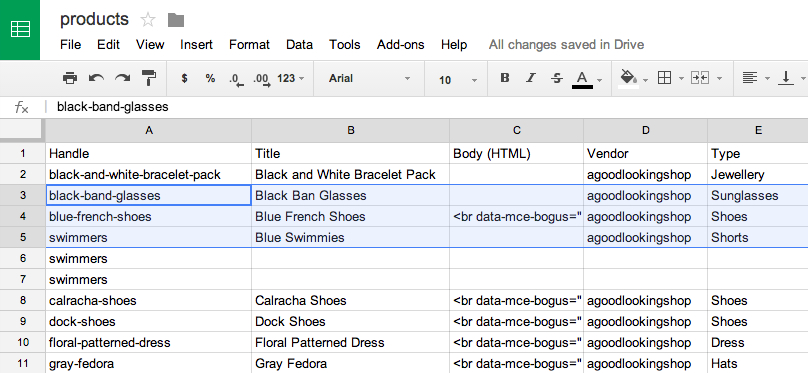Move spreadsheet using the folder icon
The image size is (808, 373).
pyautogui.click(x=176, y=20)
